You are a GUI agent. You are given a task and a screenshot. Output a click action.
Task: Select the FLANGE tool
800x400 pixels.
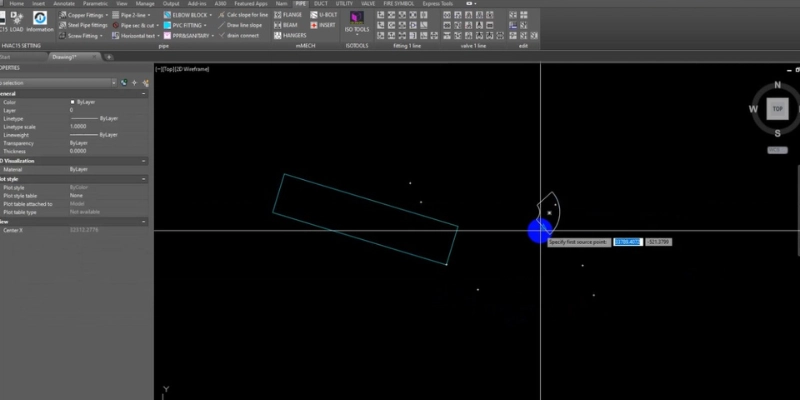(289, 15)
